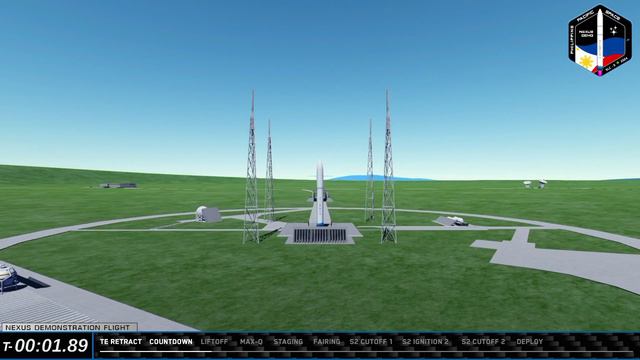Select the MAX-Q timeline marker
640x360 pixels.
pos(251,342)
